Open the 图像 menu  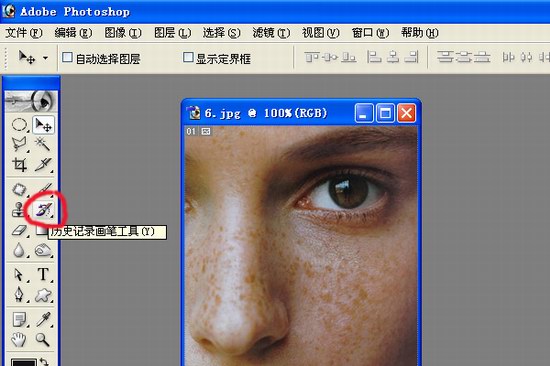point(123,33)
